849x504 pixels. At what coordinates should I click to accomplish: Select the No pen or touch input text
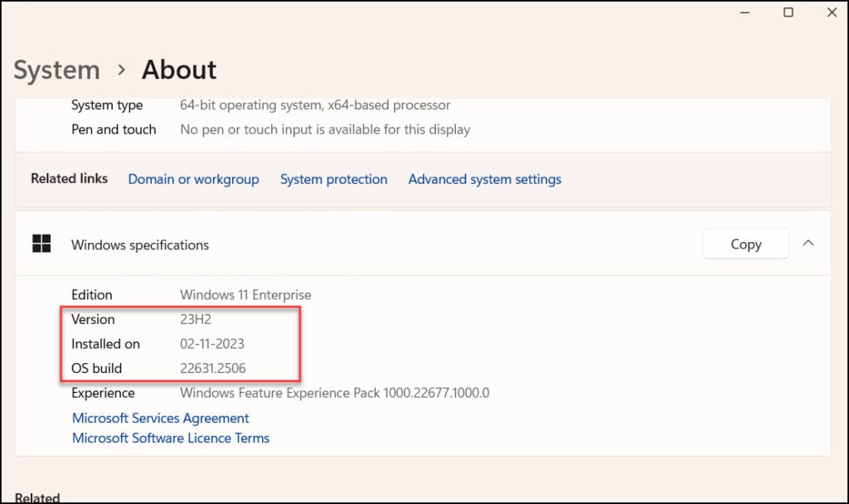[x=325, y=129]
